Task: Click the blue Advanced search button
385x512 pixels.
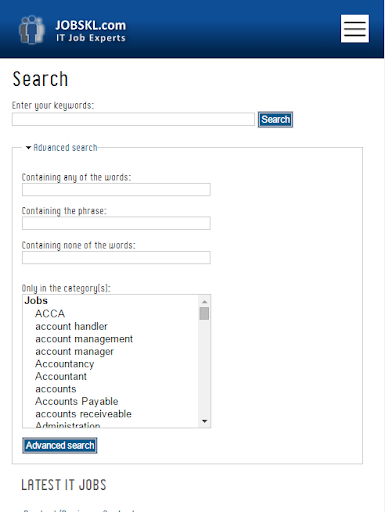Action: point(60,445)
